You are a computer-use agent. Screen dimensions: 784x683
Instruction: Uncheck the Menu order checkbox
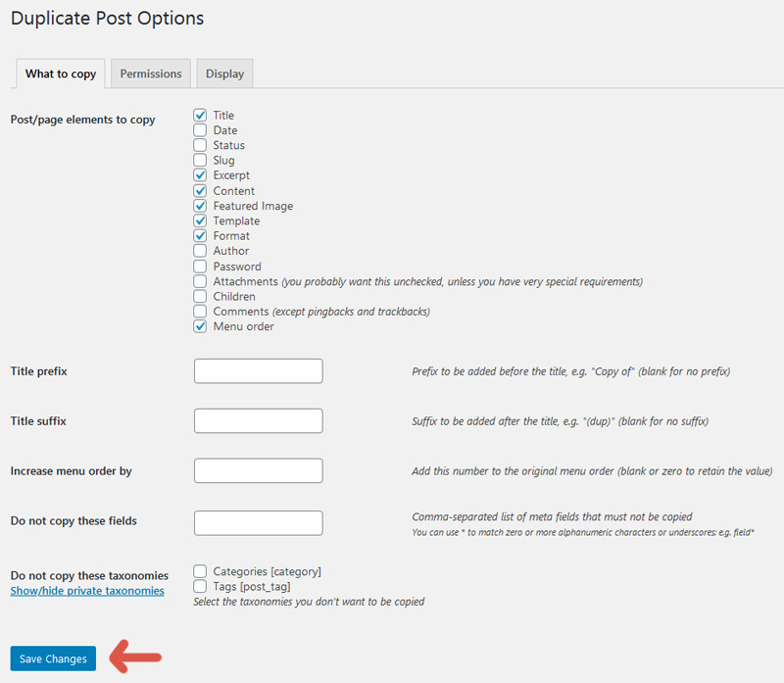200,326
